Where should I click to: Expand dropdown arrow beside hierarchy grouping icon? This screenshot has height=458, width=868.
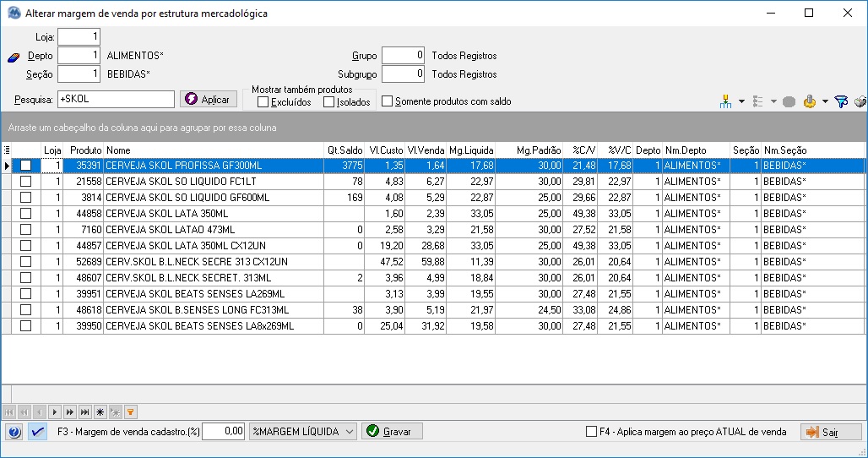click(x=742, y=101)
